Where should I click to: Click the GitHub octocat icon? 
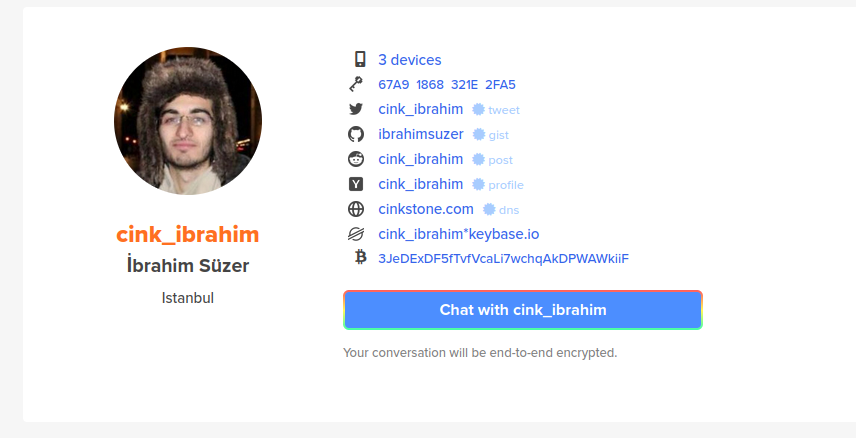[356, 134]
